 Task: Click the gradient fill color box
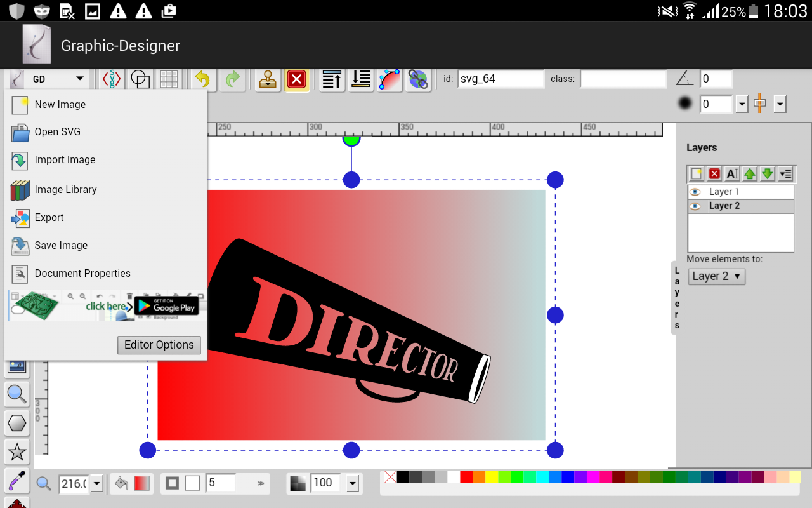[x=141, y=484]
